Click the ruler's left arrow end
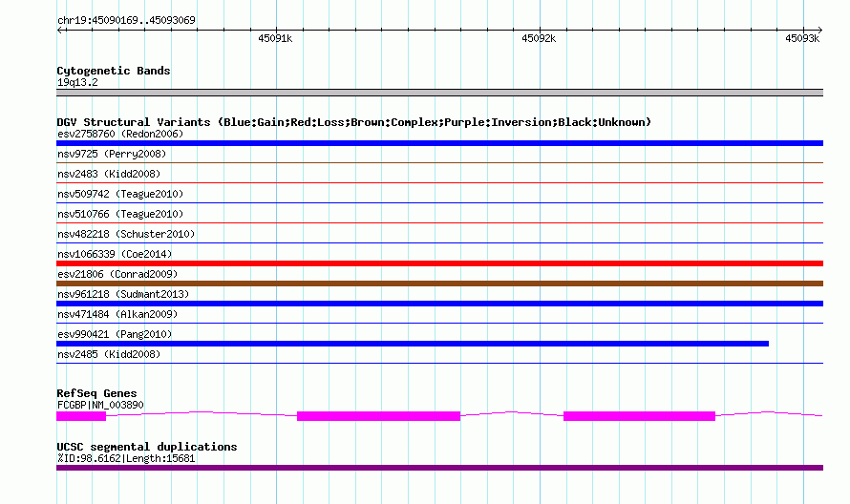The image size is (850, 504). [61, 30]
